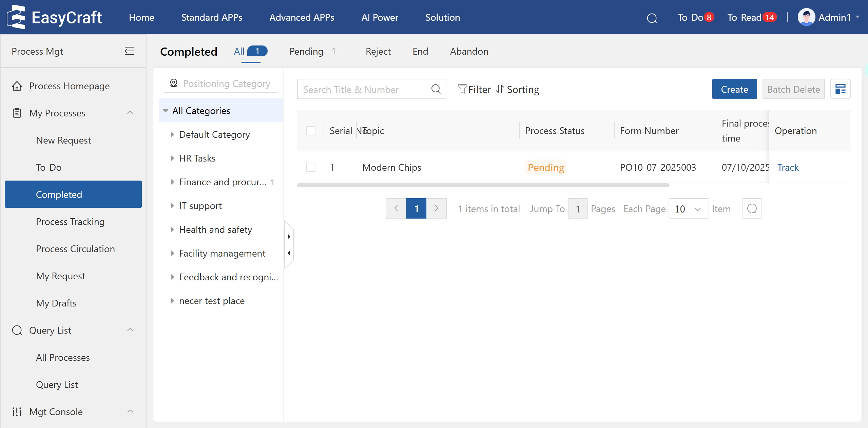Click the horizontal table scrollbar
The image size is (868, 428).
483,185
